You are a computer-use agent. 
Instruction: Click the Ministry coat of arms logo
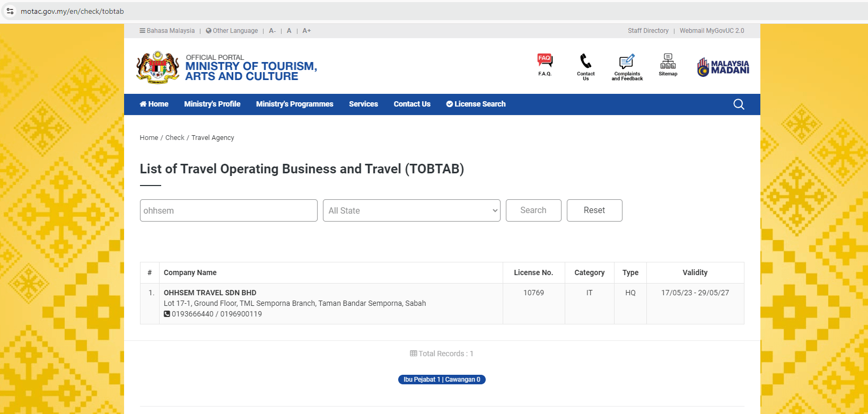[157, 67]
